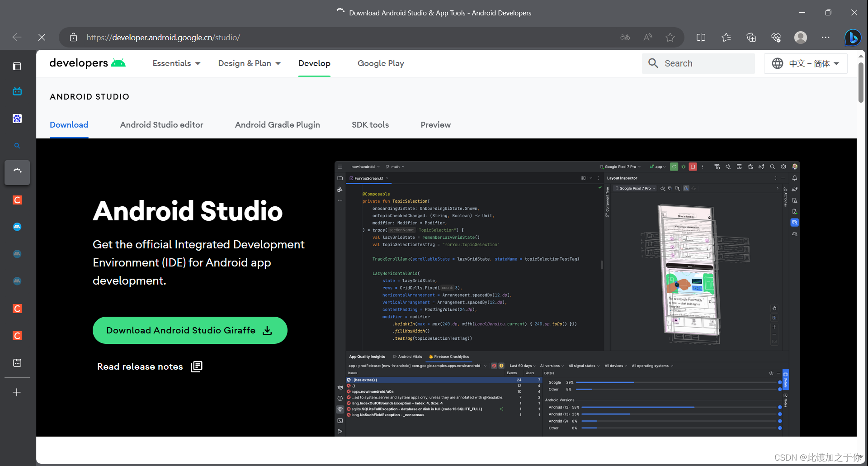This screenshot has height=466, width=868.
Task: Click the green Android head icon
Action: point(118,63)
